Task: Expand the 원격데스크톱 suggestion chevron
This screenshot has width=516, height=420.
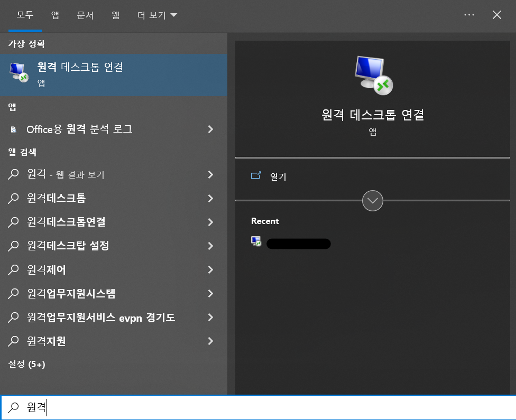Action: click(210, 198)
